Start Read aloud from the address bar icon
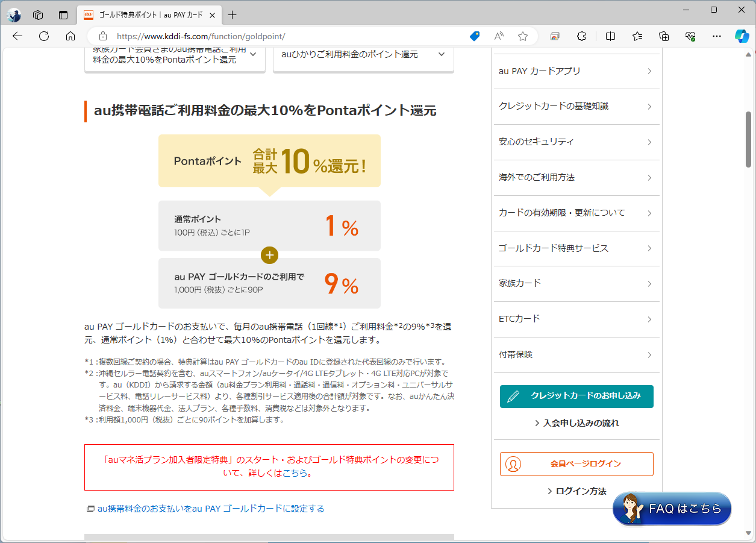This screenshot has width=756, height=543. 498,36
